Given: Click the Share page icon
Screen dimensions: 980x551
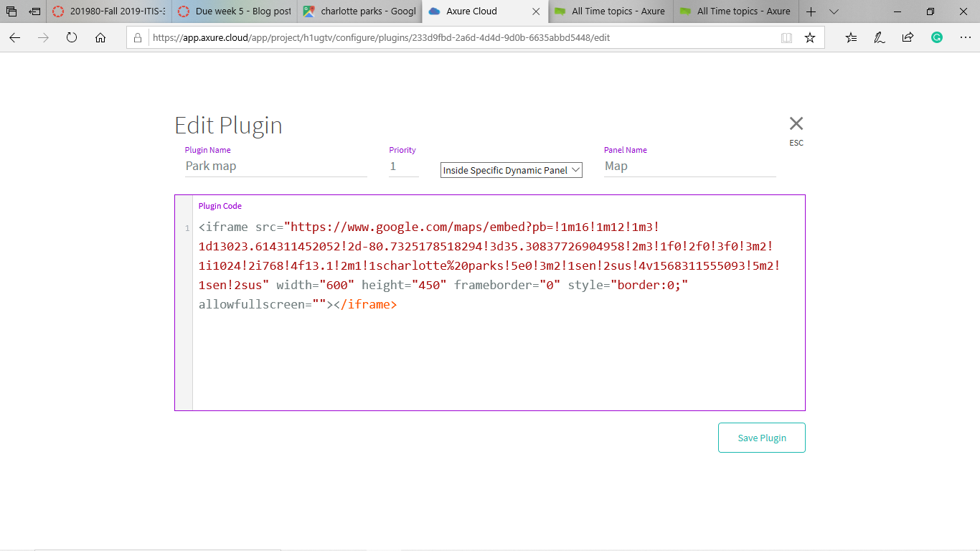Looking at the screenshot, I should coord(908,38).
